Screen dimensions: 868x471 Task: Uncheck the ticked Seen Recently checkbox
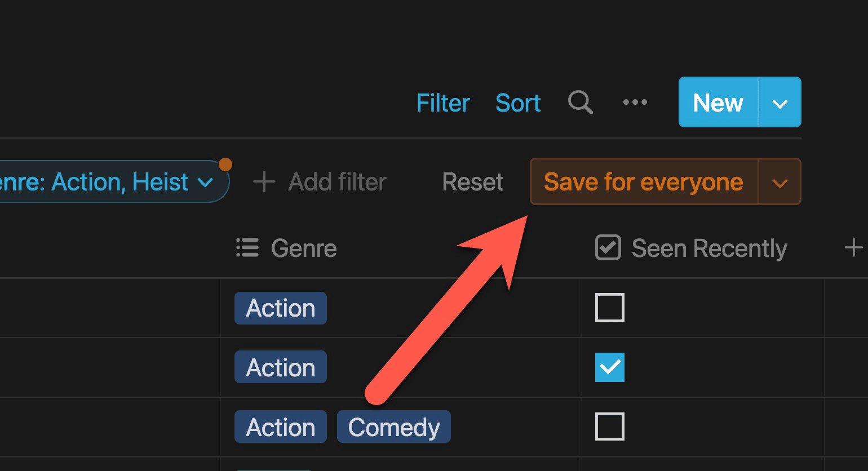coord(610,367)
